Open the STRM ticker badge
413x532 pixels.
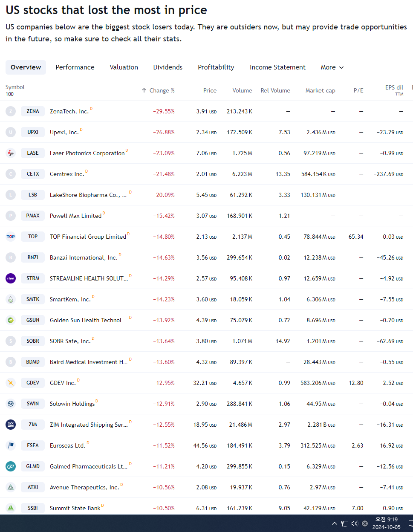(x=33, y=278)
